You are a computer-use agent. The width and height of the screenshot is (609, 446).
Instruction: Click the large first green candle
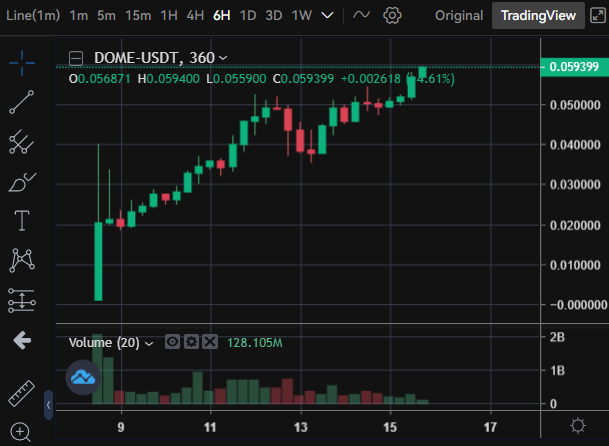(x=98, y=261)
